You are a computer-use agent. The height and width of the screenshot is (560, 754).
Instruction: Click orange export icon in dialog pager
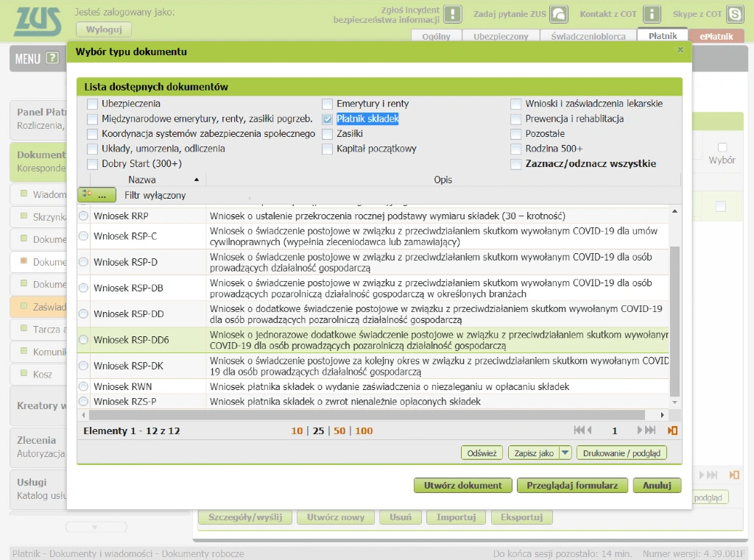coord(672,430)
